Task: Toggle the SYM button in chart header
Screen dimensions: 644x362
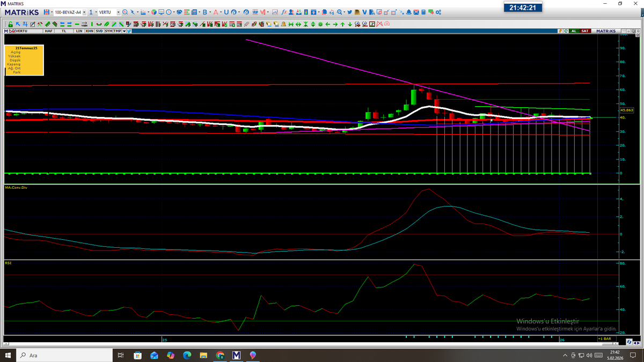Action: click(x=108, y=31)
